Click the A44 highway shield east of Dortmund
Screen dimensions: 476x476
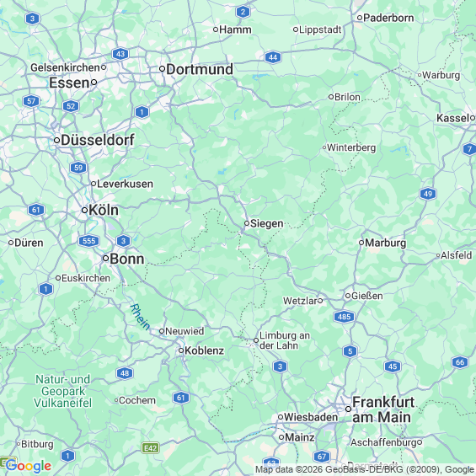273,57
